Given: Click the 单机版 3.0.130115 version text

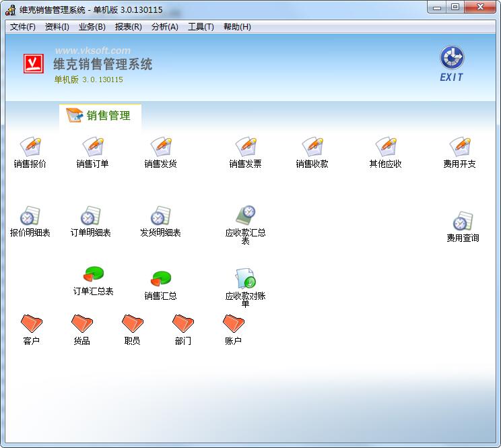Looking at the screenshot, I should point(88,79).
